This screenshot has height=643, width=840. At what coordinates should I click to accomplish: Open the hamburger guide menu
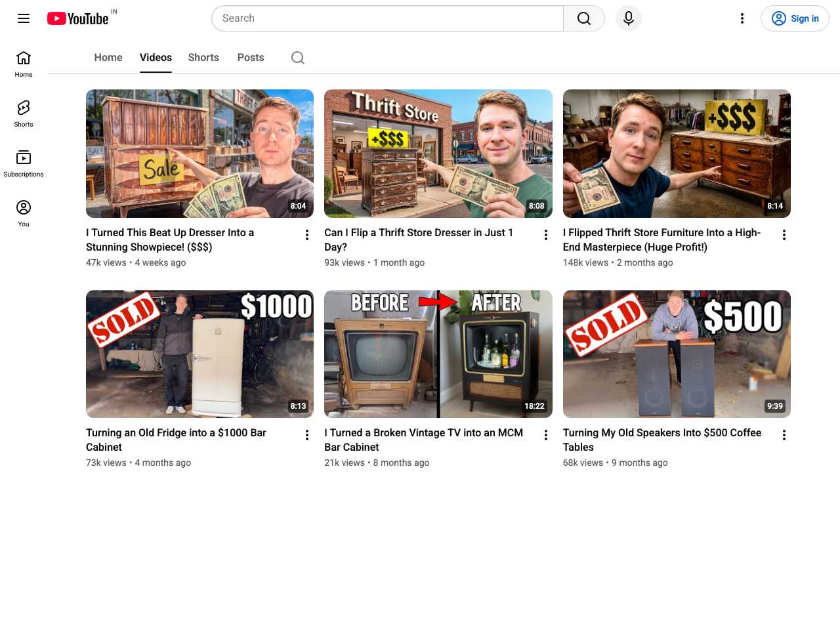tap(24, 18)
